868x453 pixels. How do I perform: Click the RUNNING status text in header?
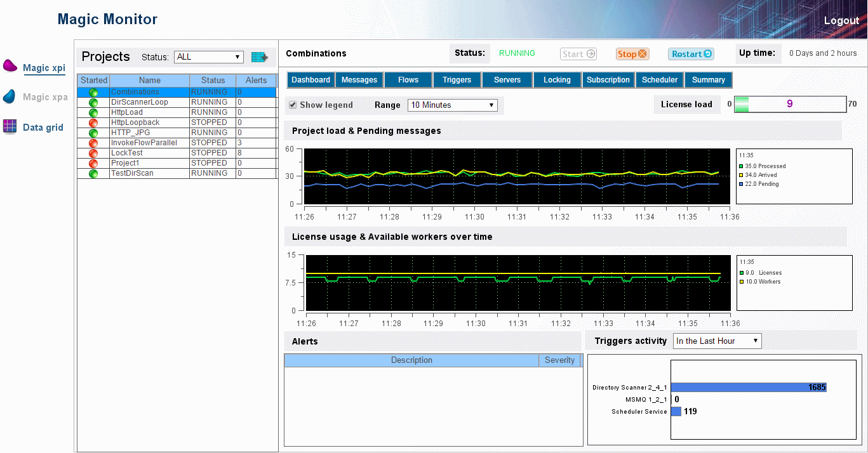click(x=517, y=53)
